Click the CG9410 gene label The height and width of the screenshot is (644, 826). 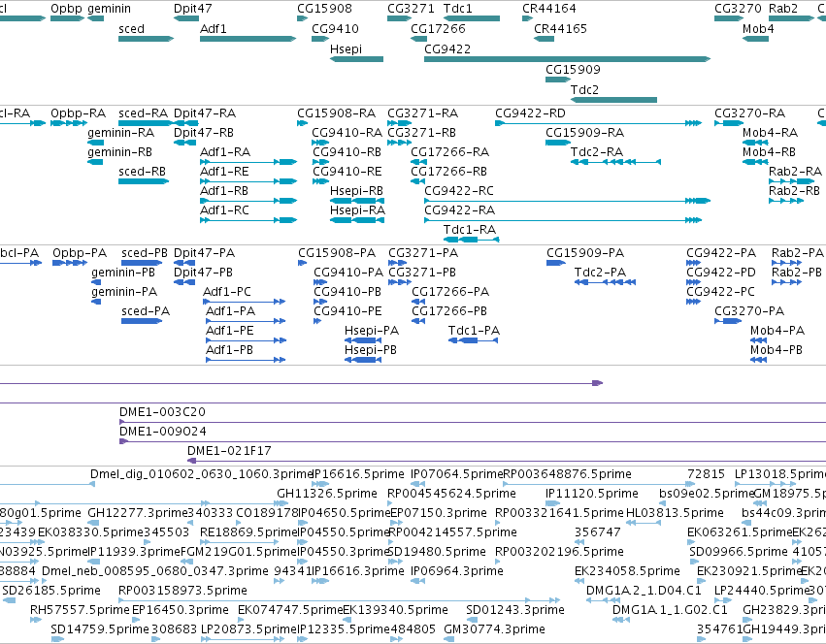pyautogui.click(x=335, y=28)
